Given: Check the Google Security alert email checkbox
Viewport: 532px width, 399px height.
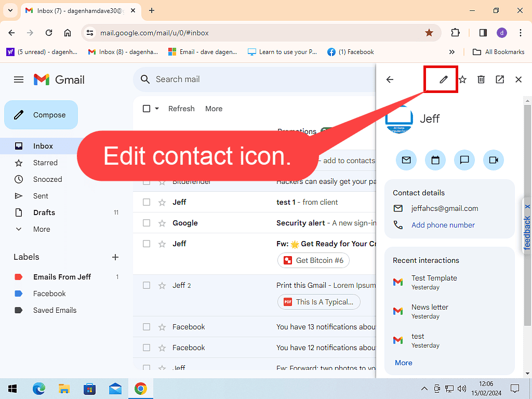Looking at the screenshot, I should point(147,223).
